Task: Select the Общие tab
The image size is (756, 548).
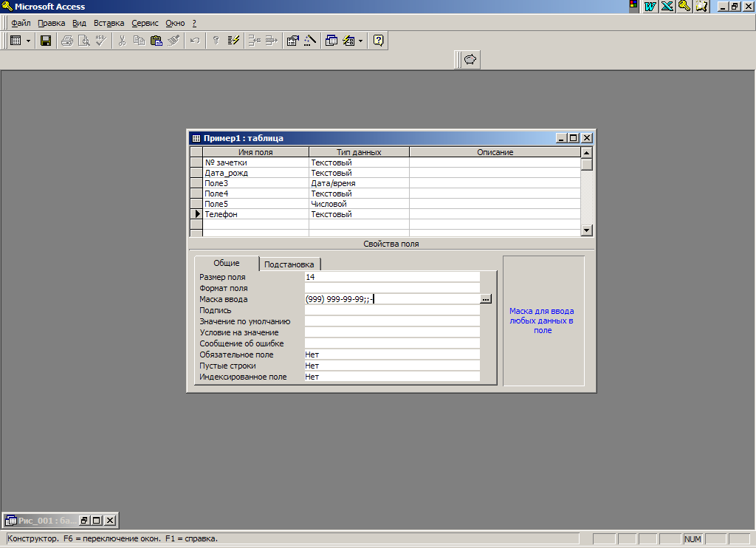Action: click(x=226, y=263)
